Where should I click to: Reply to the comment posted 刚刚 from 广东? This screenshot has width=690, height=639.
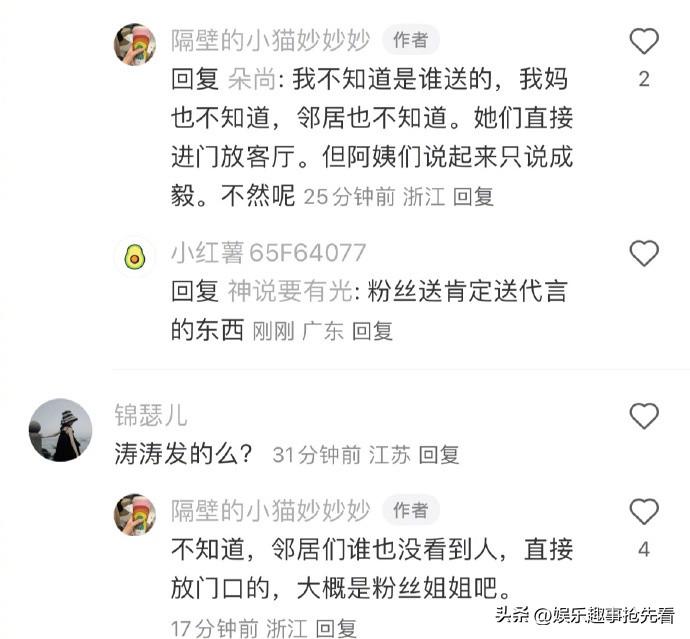[x=372, y=331]
